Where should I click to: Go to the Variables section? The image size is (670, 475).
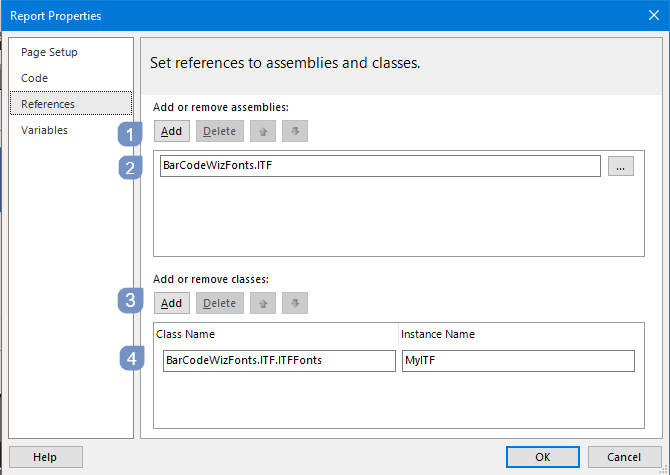pyautogui.click(x=44, y=130)
